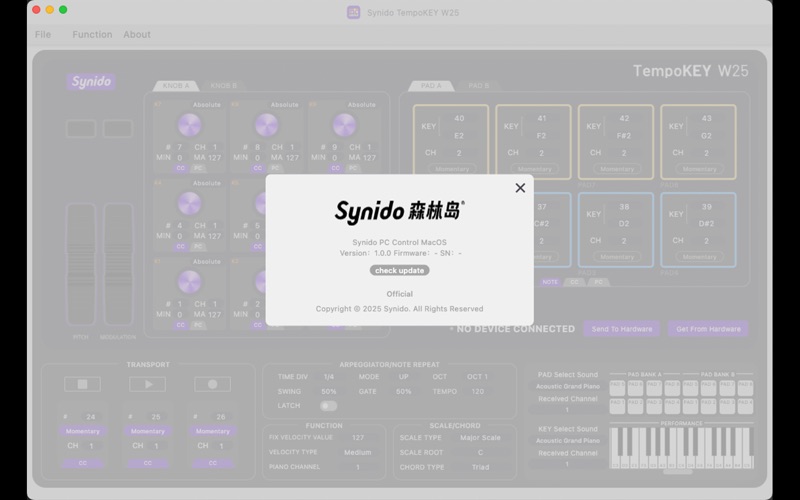
Task: Click the check update button
Action: (399, 270)
